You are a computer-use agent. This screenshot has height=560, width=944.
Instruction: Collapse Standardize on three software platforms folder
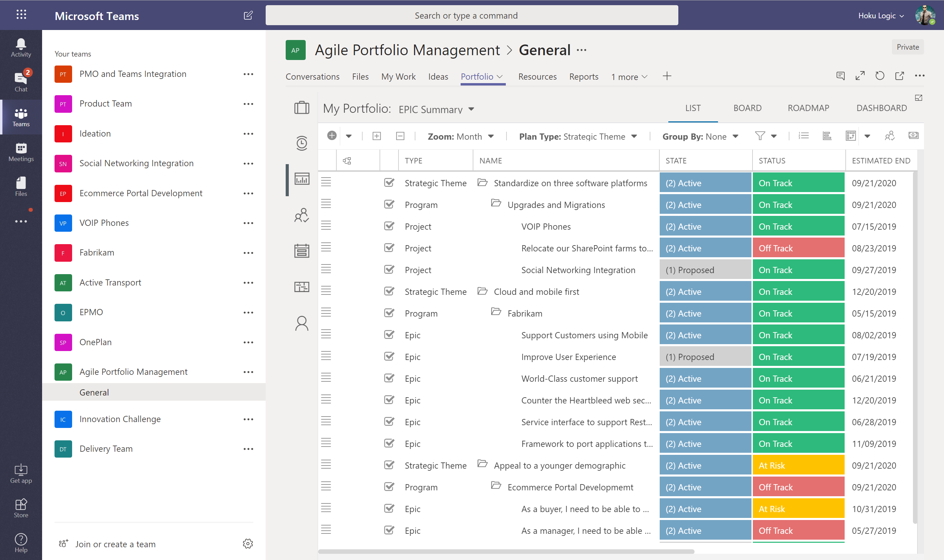482,183
